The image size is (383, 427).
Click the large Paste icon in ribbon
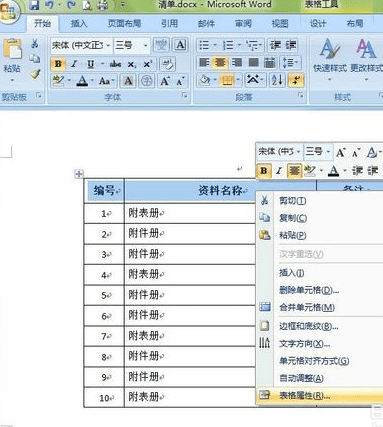pyautogui.click(x=12, y=50)
